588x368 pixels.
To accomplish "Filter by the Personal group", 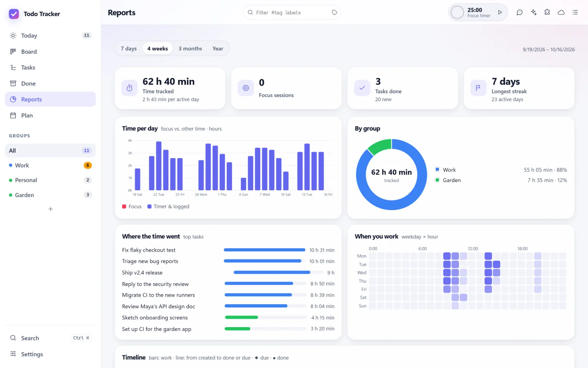I will pyautogui.click(x=50, y=180).
